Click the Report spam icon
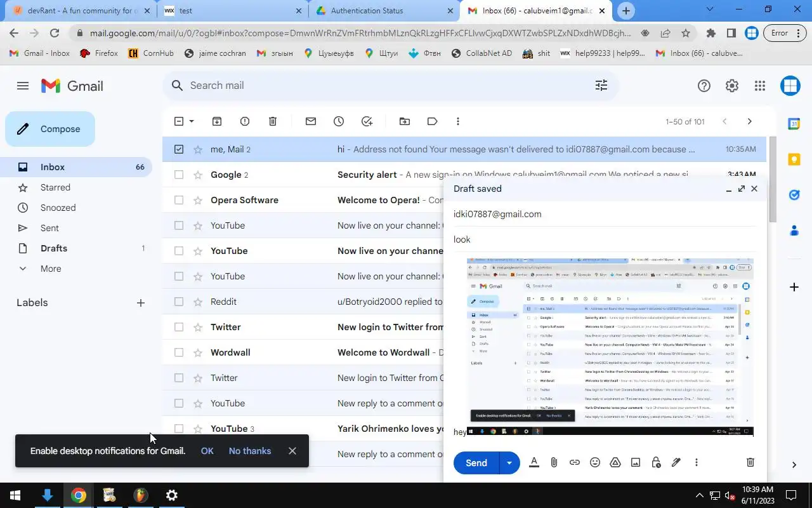Screen dimensions: 812x508 (x=245, y=121)
